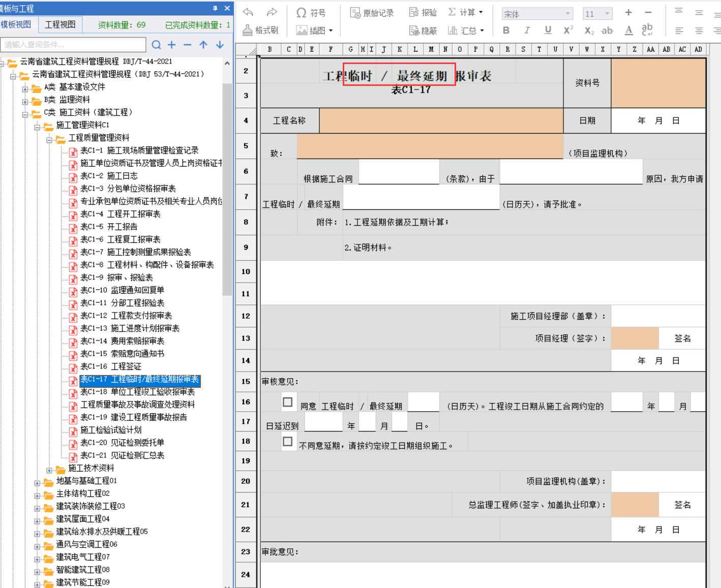Select 表C1-17 工程临时/最终延期报审表

click(x=140, y=380)
